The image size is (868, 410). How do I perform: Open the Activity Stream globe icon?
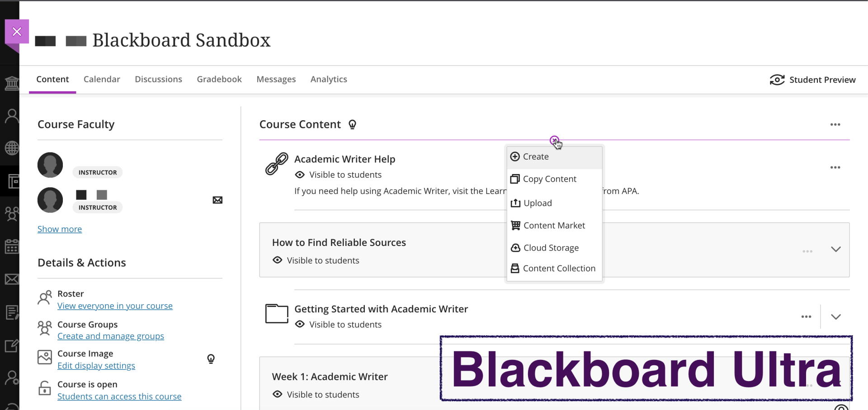(11, 148)
